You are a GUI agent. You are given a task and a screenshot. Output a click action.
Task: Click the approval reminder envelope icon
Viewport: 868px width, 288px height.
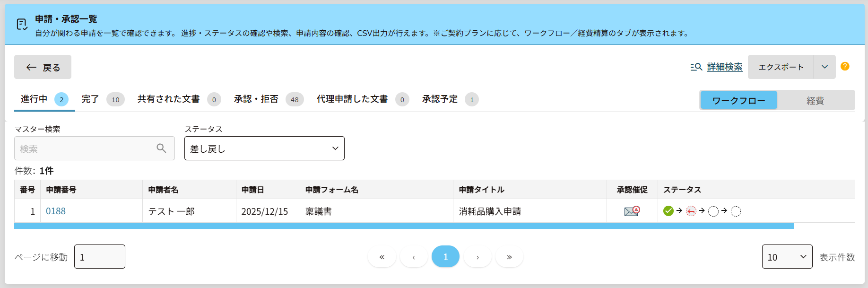[632, 211]
